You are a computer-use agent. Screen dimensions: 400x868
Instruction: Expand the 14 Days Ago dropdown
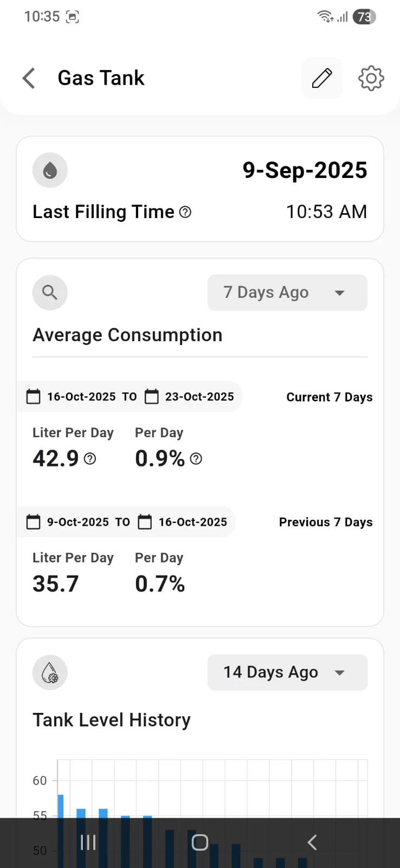click(x=287, y=672)
